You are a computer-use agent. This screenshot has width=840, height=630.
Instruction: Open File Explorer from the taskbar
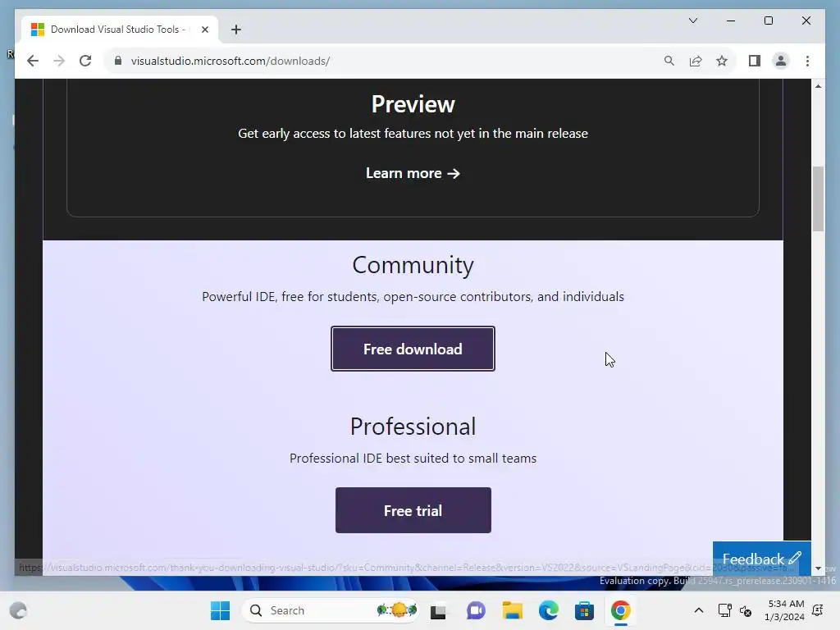pyautogui.click(x=512, y=610)
